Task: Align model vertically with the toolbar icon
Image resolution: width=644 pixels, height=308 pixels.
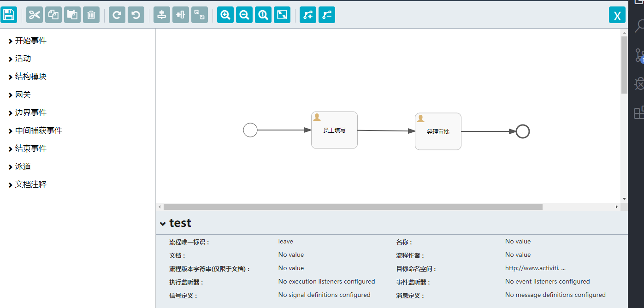Action: coord(162,15)
